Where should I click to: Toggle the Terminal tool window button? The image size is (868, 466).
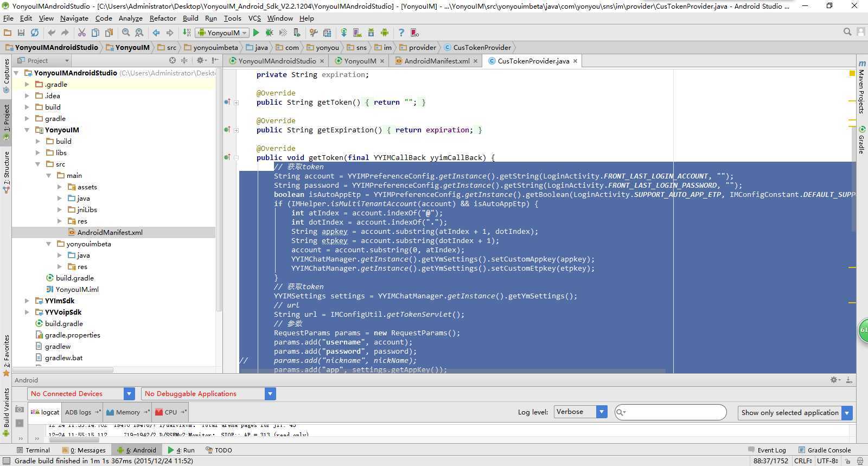[x=33, y=450]
